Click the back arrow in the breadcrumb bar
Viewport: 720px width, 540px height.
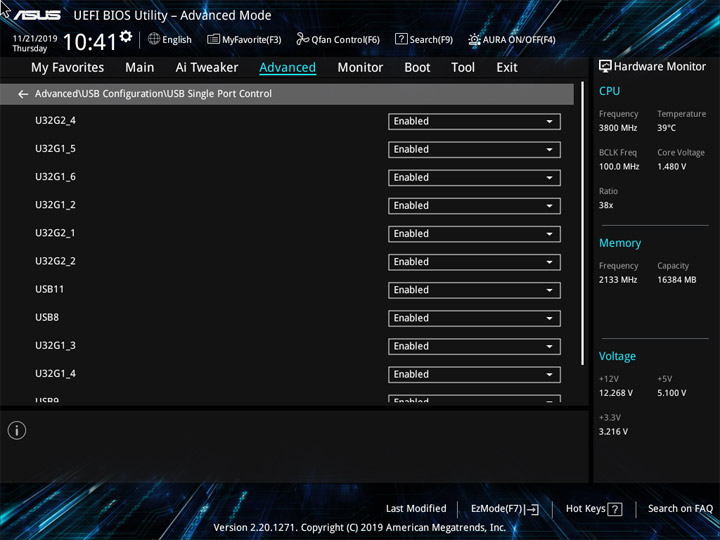(23, 94)
